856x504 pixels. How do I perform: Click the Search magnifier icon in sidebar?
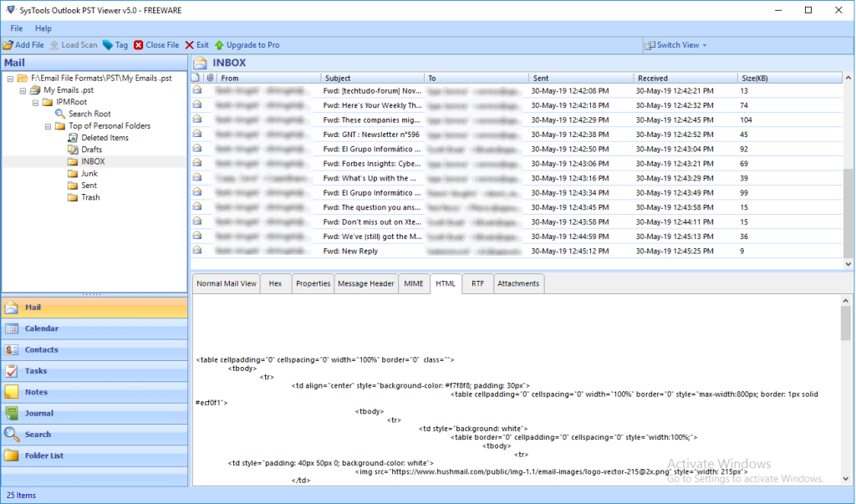(x=12, y=435)
